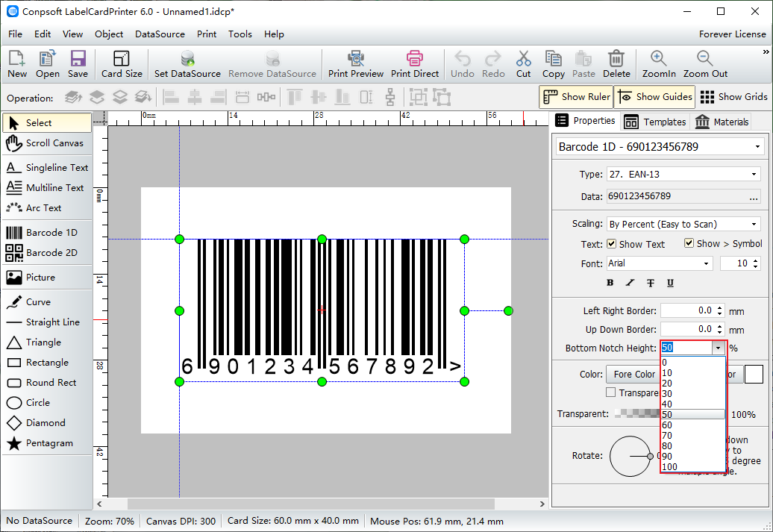The image size is (773, 532).
Task: Click the Fore Color button
Action: pyautogui.click(x=634, y=375)
